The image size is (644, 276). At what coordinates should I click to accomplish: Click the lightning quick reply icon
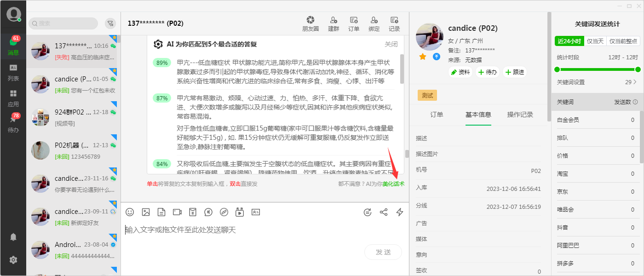coord(400,212)
